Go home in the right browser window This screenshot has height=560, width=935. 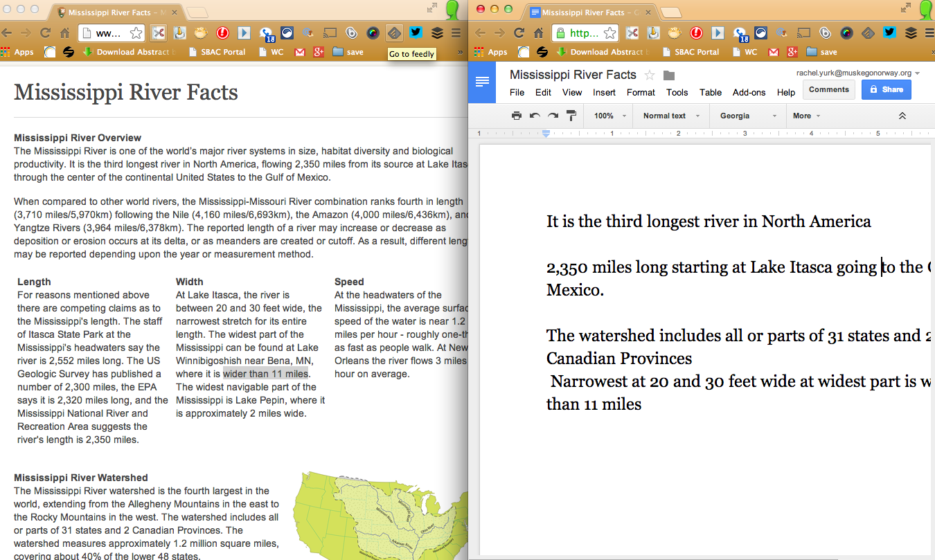pos(538,33)
